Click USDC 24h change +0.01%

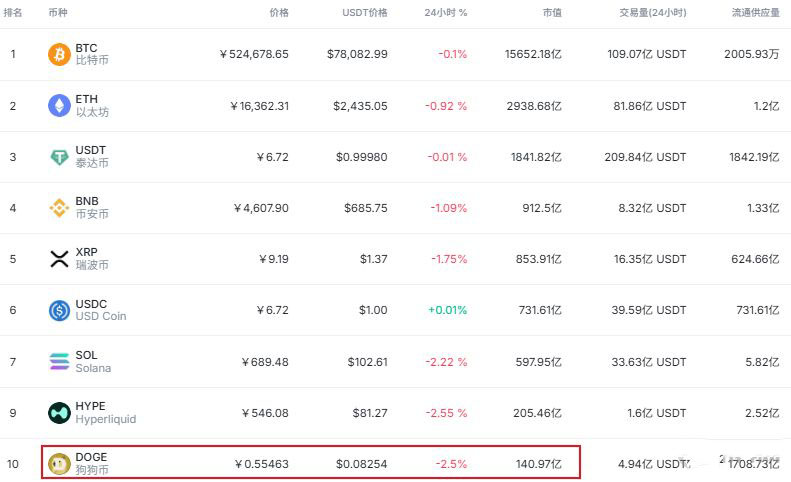point(447,310)
